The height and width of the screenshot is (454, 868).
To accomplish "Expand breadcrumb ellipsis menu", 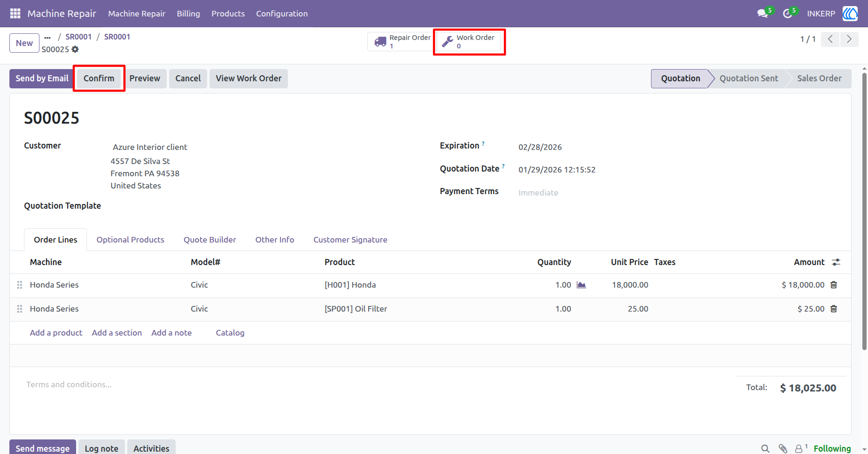I will (47, 37).
